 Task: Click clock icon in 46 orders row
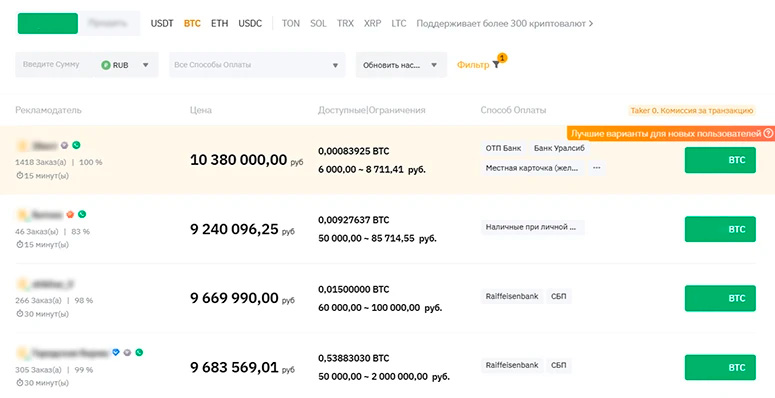point(19,244)
